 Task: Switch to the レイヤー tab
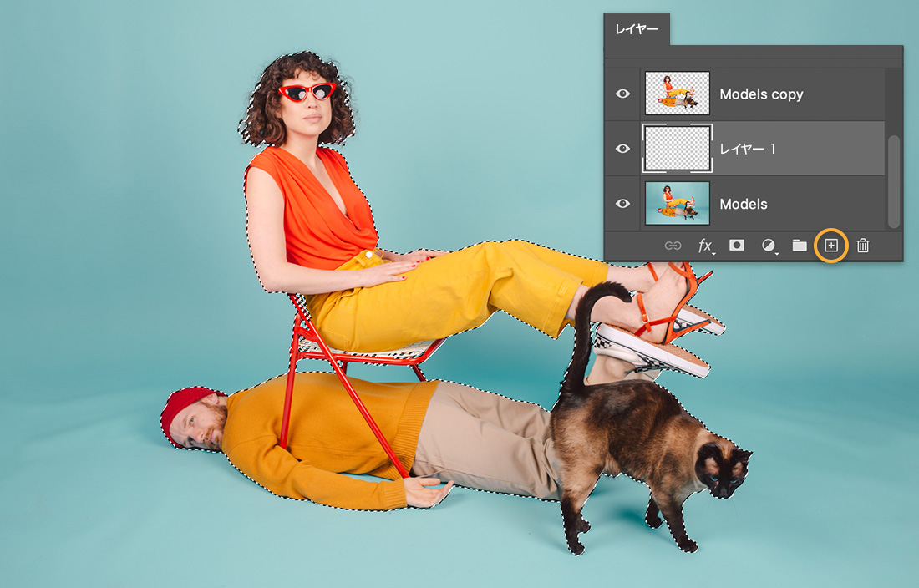[x=637, y=29]
